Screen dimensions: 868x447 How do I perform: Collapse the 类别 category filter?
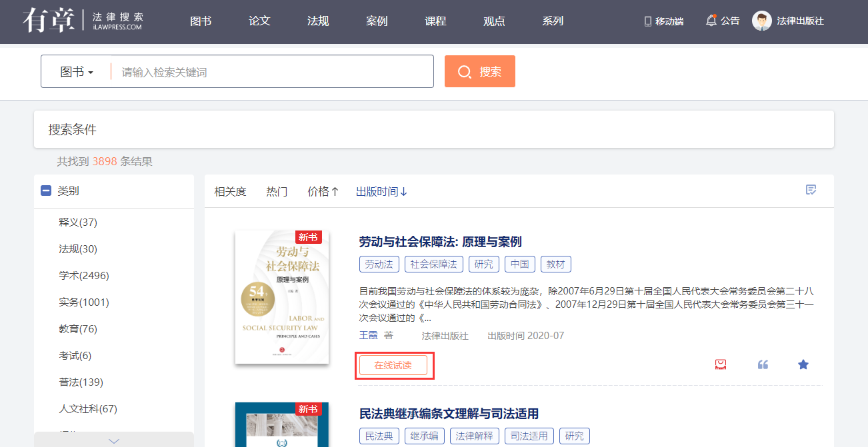click(46, 191)
